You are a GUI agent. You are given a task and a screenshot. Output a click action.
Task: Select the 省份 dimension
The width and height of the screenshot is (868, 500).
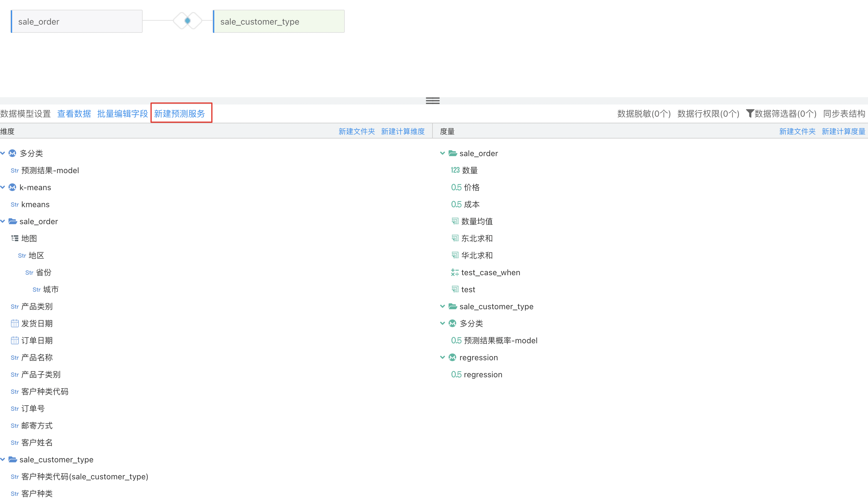pos(44,272)
